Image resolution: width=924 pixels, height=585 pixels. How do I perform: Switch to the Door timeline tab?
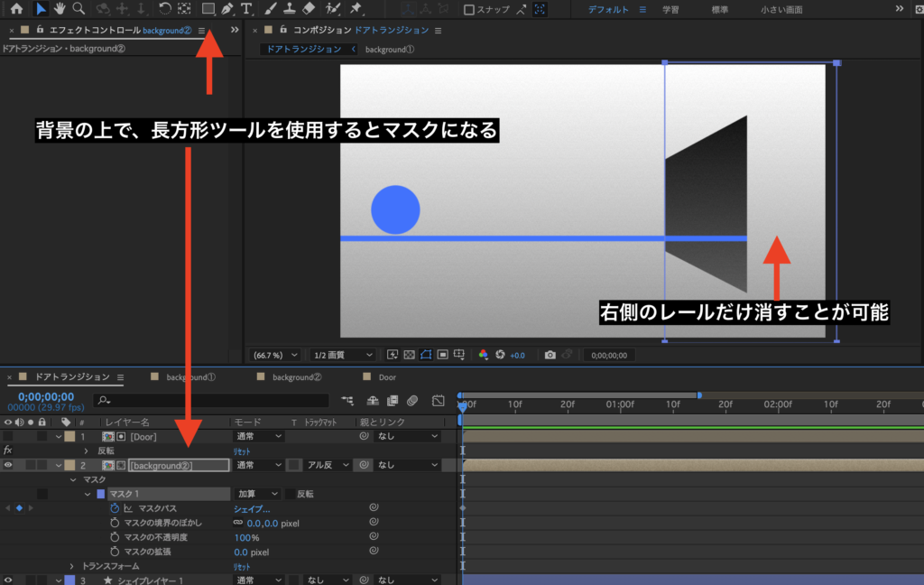[x=387, y=377]
